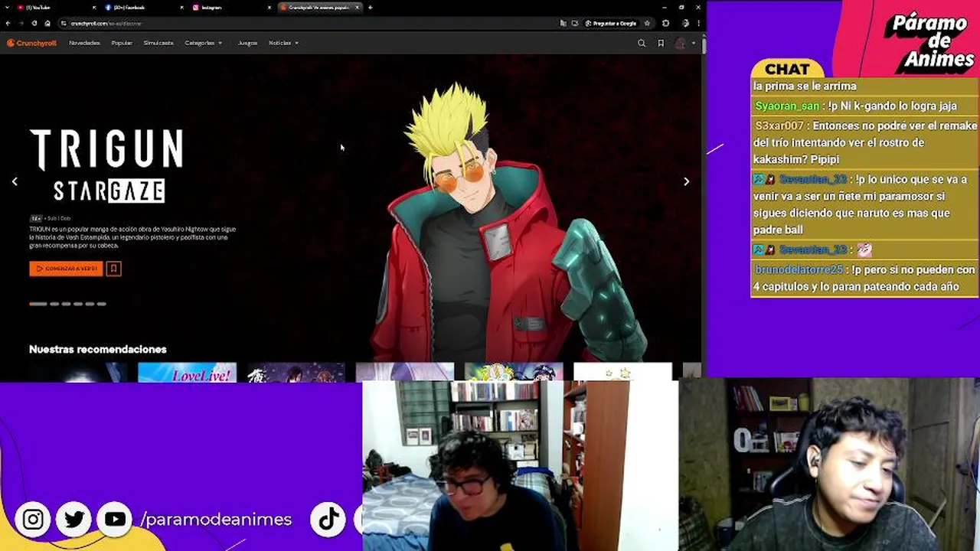Image resolution: width=980 pixels, height=551 pixels.
Task: Open the LoveLive! recommendation thumbnail
Action: coord(187,372)
